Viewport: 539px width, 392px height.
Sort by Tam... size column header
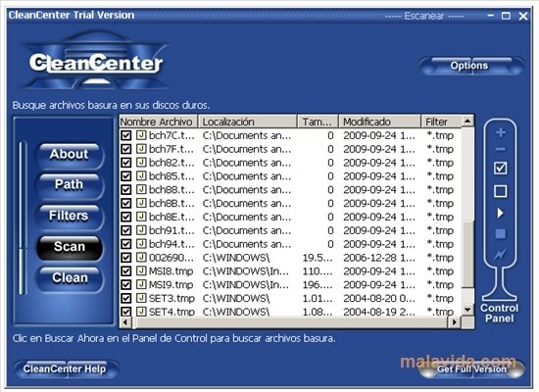click(318, 122)
